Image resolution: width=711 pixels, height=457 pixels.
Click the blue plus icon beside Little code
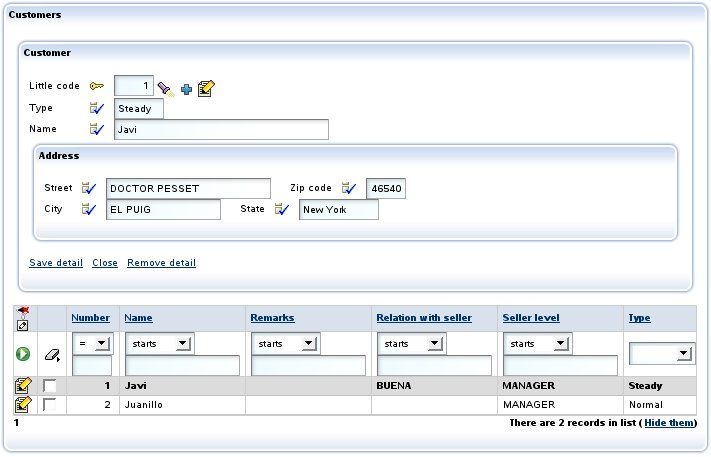[186, 89]
